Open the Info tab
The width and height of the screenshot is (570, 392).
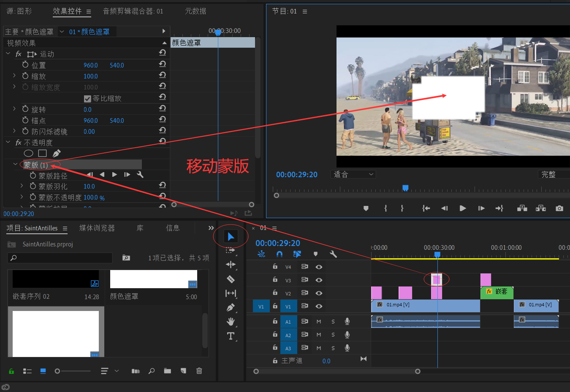pyautogui.click(x=173, y=228)
